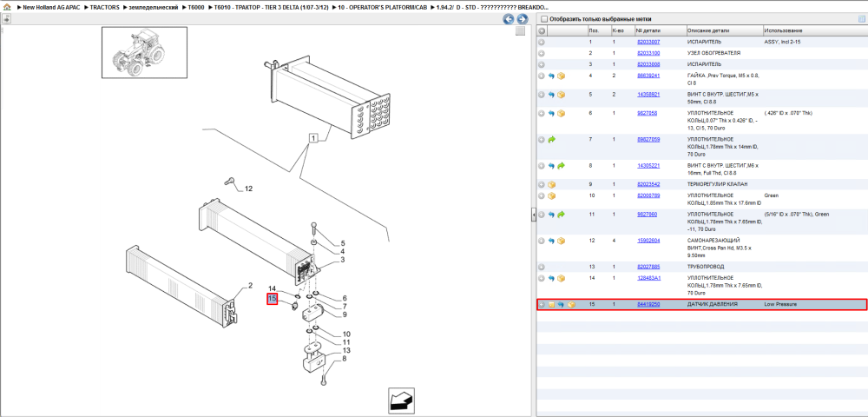Click box icon in part 14358821 row
Viewport: 868px width, 417px height.
coord(561,95)
